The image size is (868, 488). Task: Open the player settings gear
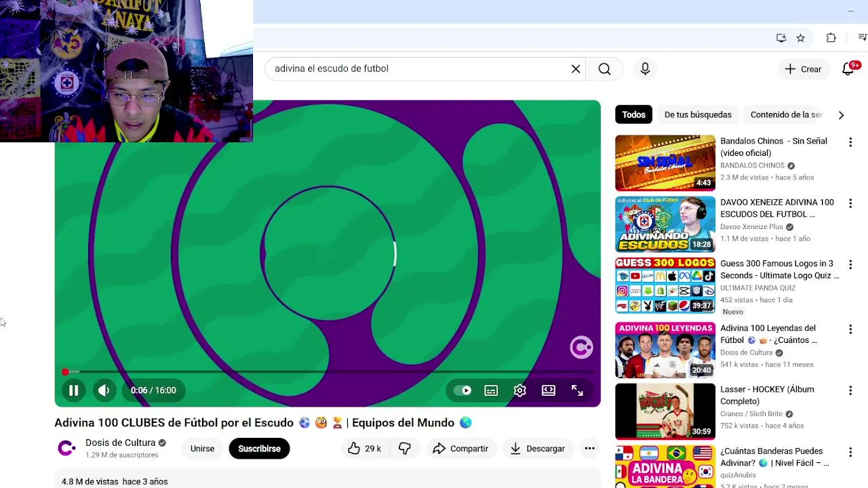point(519,390)
